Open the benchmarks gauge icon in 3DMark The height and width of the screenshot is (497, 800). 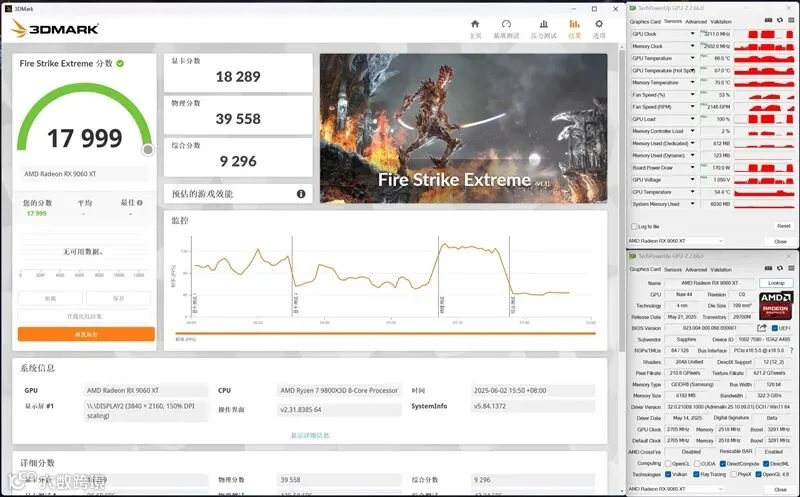[506, 24]
